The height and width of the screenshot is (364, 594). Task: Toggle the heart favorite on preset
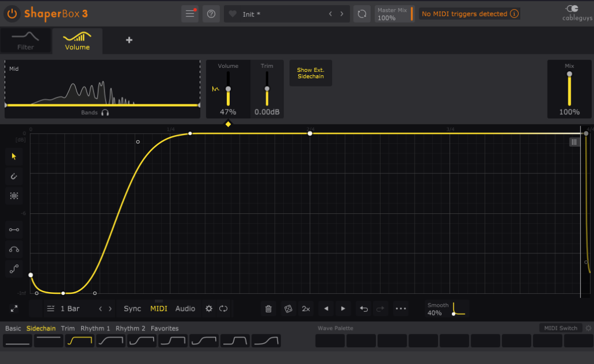pyautogui.click(x=233, y=14)
